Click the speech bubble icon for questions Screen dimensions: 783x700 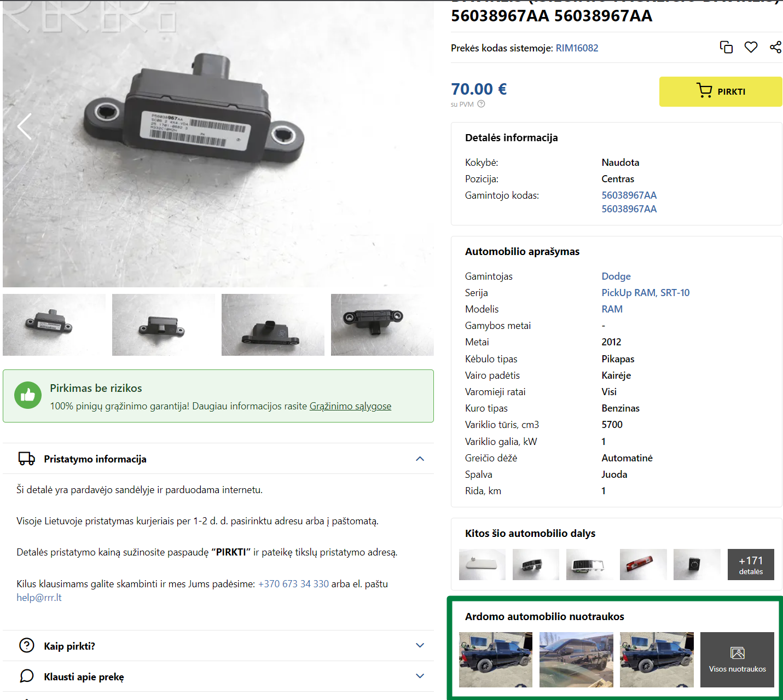27,676
